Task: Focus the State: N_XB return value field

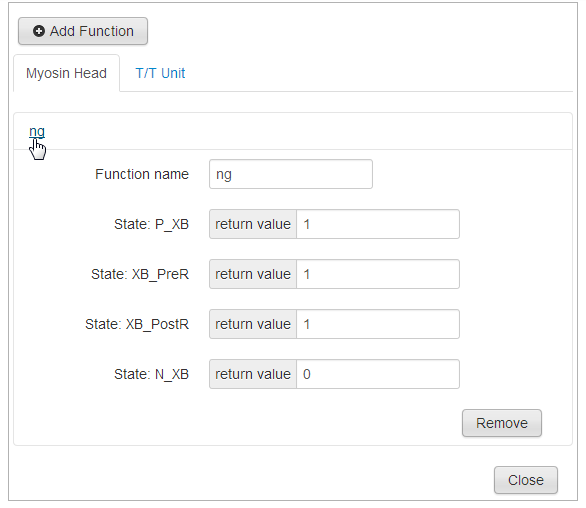Action: point(378,374)
